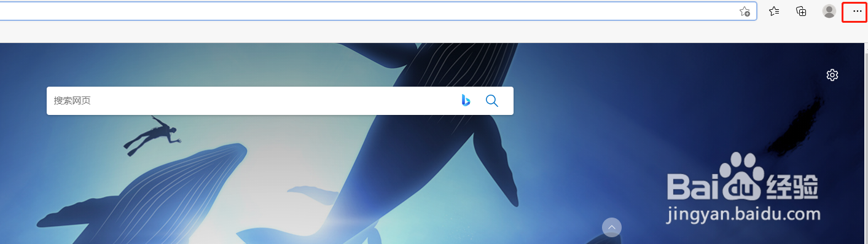Click the Bing logo in search box
The width and height of the screenshot is (868, 244).
[x=466, y=101]
